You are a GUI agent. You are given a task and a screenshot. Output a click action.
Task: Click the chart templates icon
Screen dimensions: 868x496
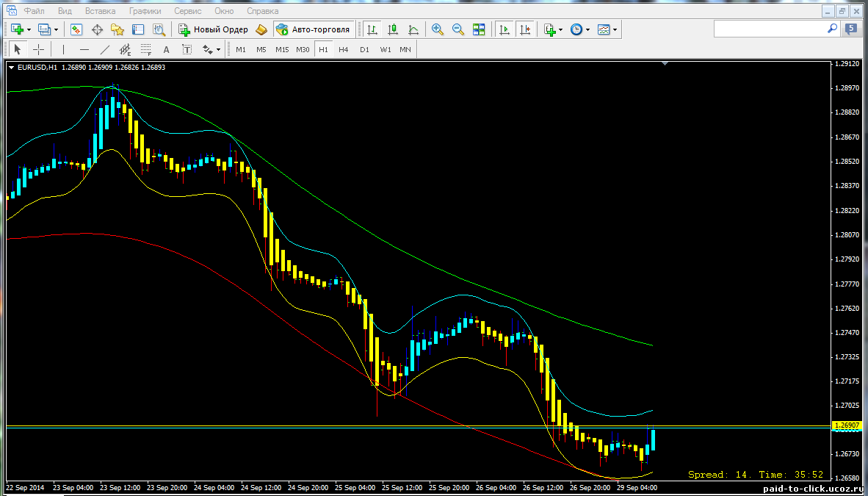pos(604,29)
